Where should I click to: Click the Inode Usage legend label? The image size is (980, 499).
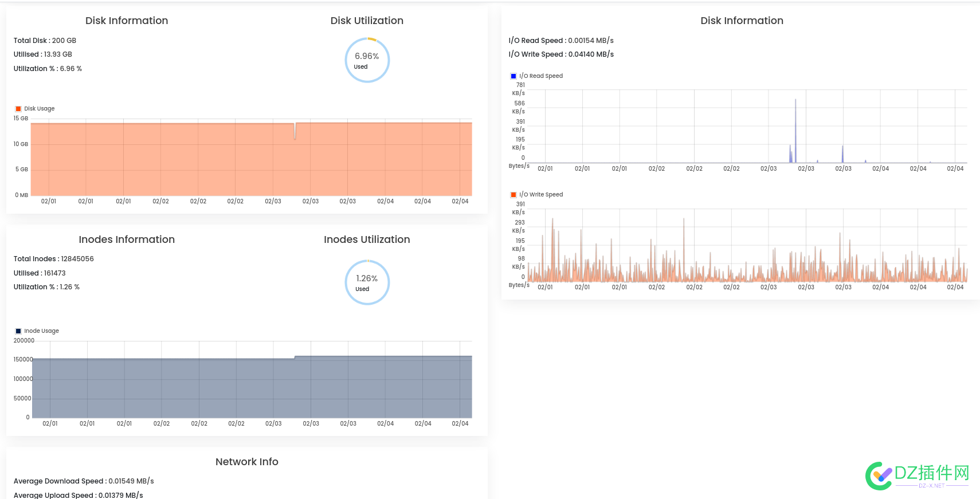(x=41, y=331)
